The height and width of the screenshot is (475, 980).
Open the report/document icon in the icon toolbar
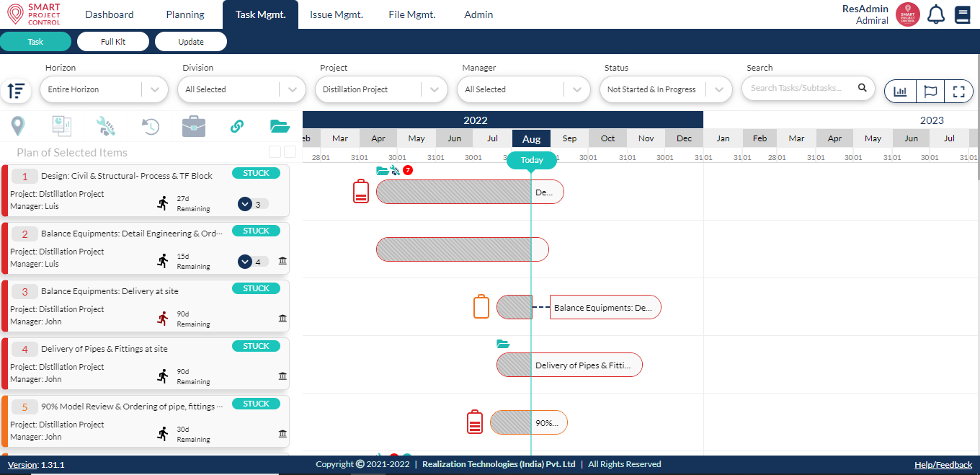tap(62, 125)
